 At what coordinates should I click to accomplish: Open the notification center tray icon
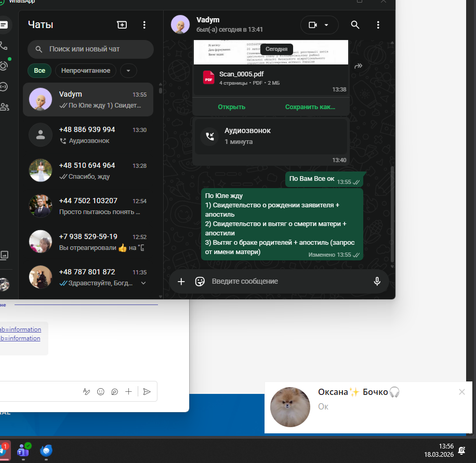(462, 451)
